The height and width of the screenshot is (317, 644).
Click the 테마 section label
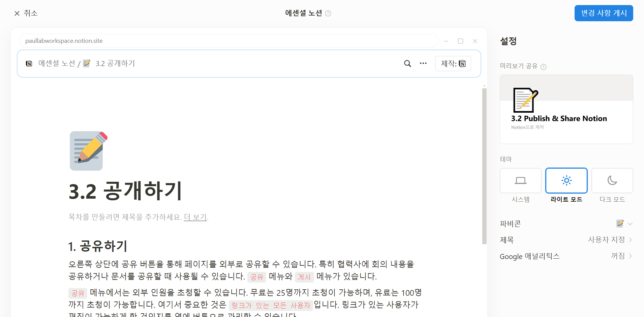click(506, 159)
